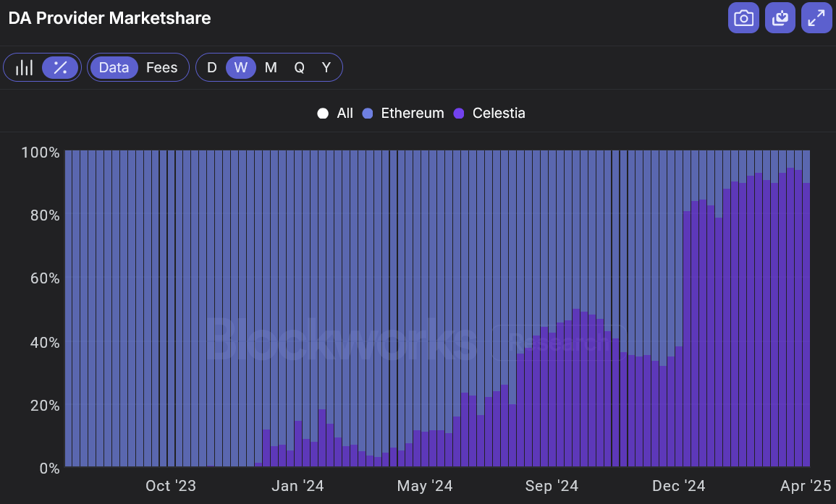
Task: Switch the chart to Fees mode
Action: click(x=161, y=67)
